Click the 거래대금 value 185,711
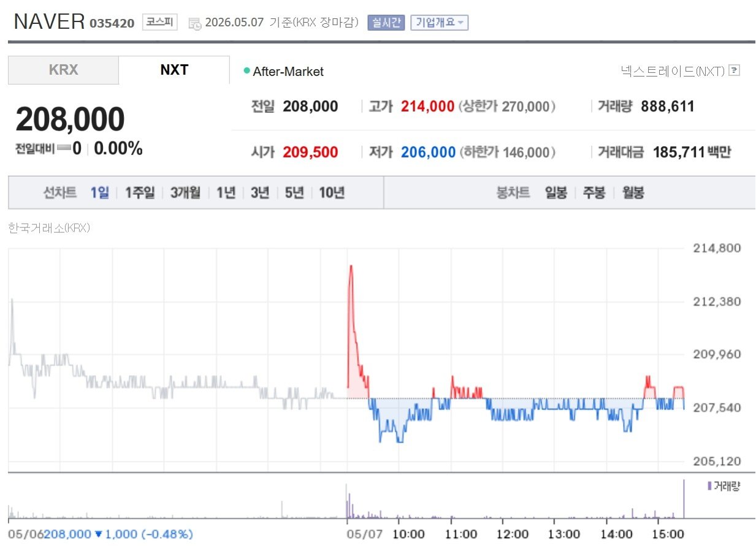The width and height of the screenshot is (756, 546). [x=679, y=153]
